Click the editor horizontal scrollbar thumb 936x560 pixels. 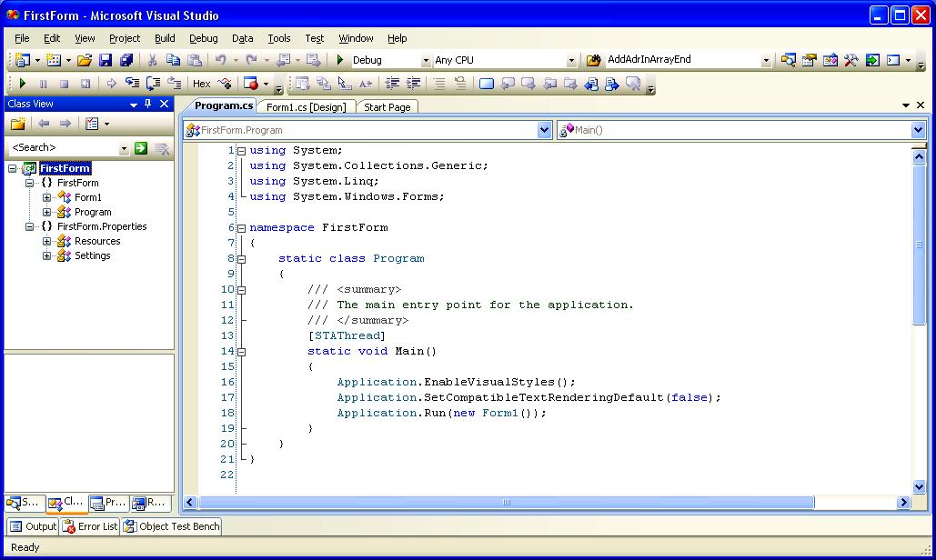(507, 503)
